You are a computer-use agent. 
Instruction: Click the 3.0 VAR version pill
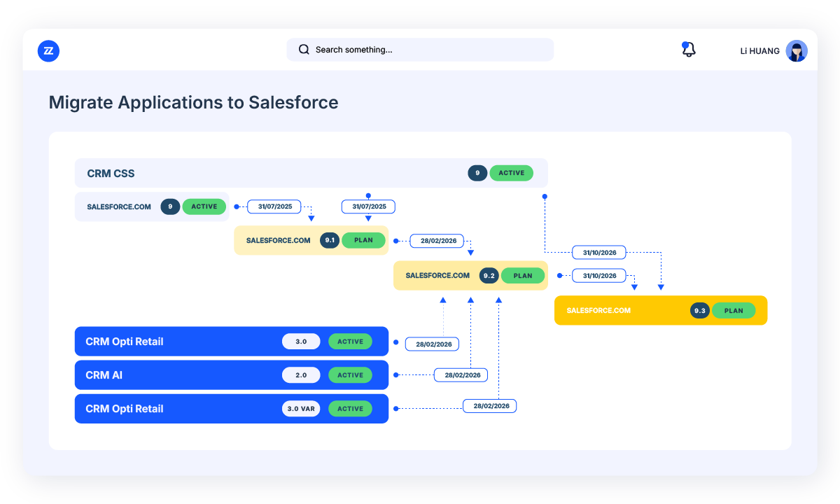(301, 409)
